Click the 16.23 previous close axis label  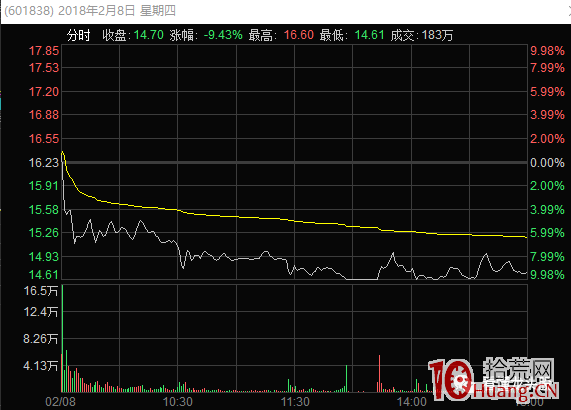point(44,162)
